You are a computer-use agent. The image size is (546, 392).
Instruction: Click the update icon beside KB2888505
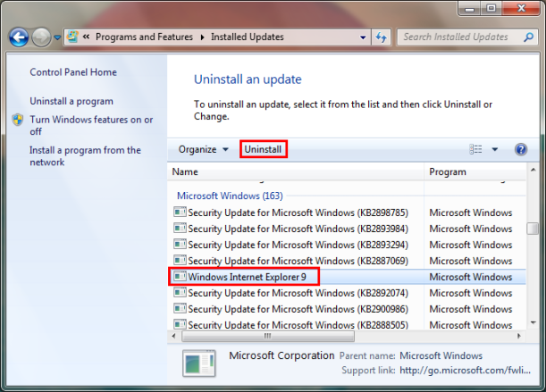[180, 324]
